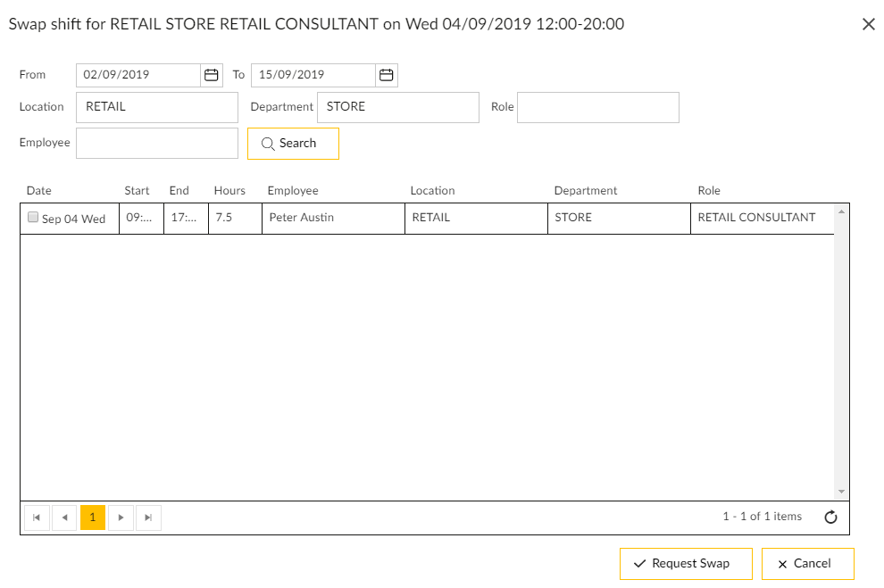This screenshot has width=884, height=588.
Task: Focus the To date field
Action: click(313, 75)
